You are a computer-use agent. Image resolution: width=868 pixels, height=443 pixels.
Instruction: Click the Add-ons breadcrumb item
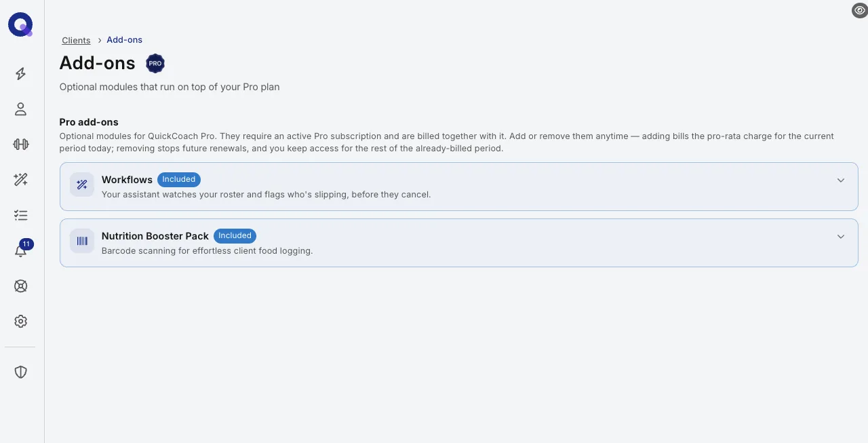(x=124, y=40)
